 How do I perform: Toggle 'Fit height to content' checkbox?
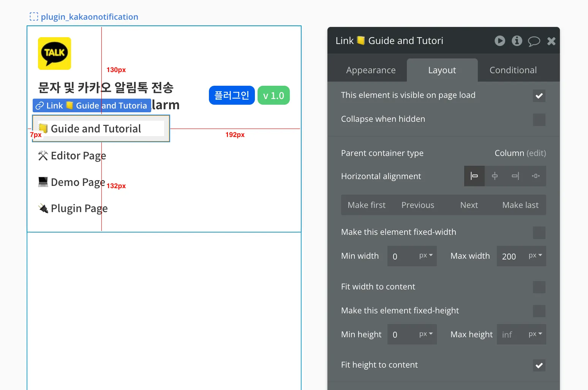coord(539,365)
